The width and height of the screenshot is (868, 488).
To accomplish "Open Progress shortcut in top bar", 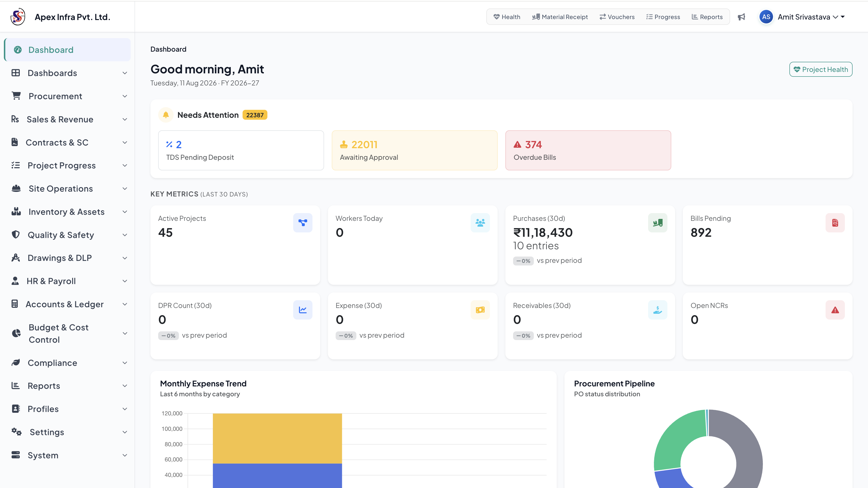I will click(x=663, y=17).
